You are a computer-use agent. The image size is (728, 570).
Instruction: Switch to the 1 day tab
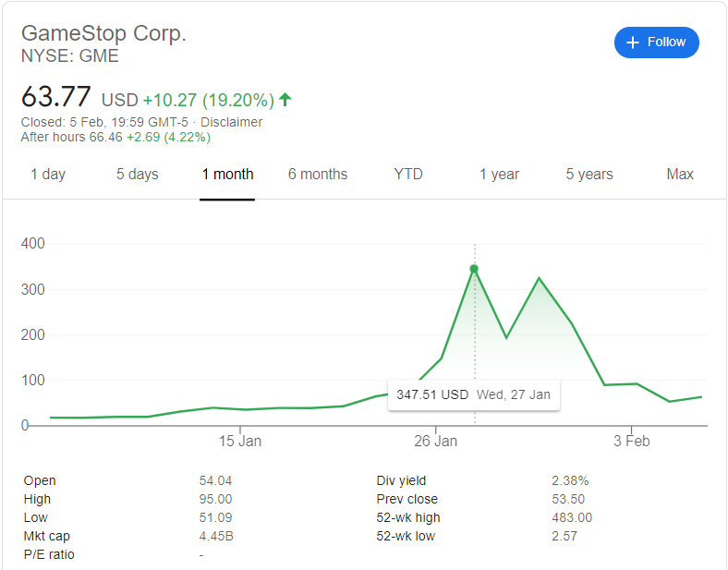tap(48, 174)
